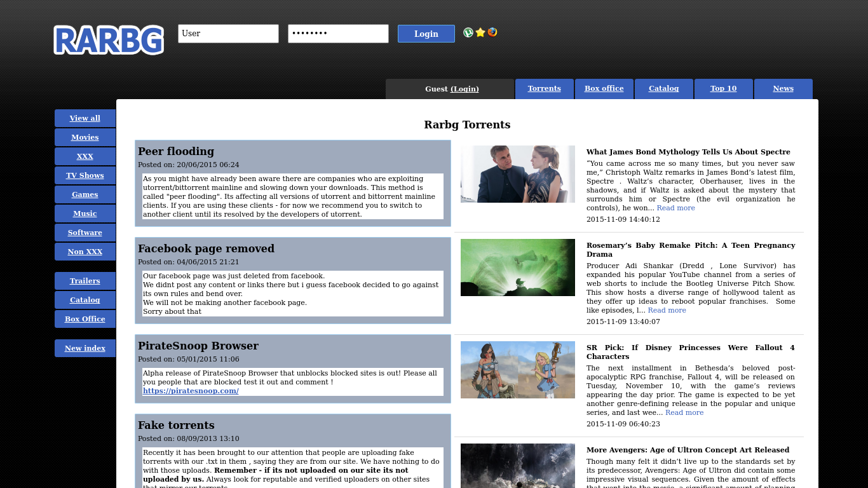This screenshot has height=488, width=868.
Task: Click the 'SR Pick: If Disney Princesses' headline
Action: click(691, 352)
